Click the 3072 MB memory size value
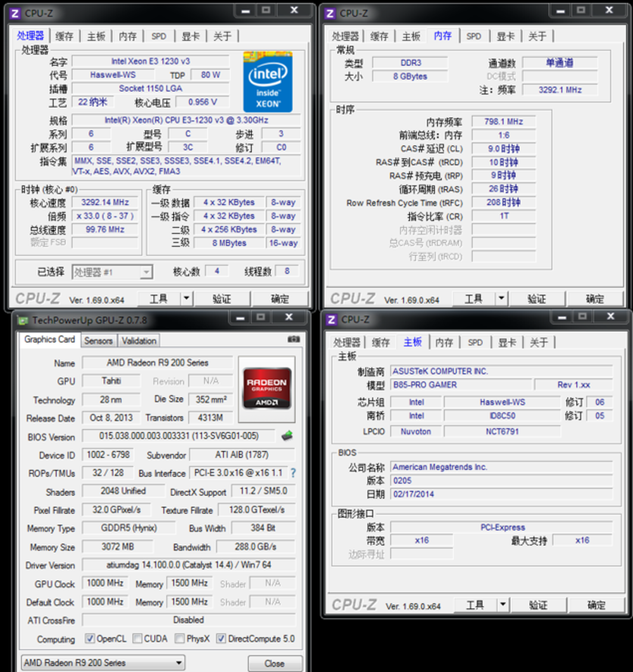Image resolution: width=633 pixels, height=672 pixels. pos(118,547)
